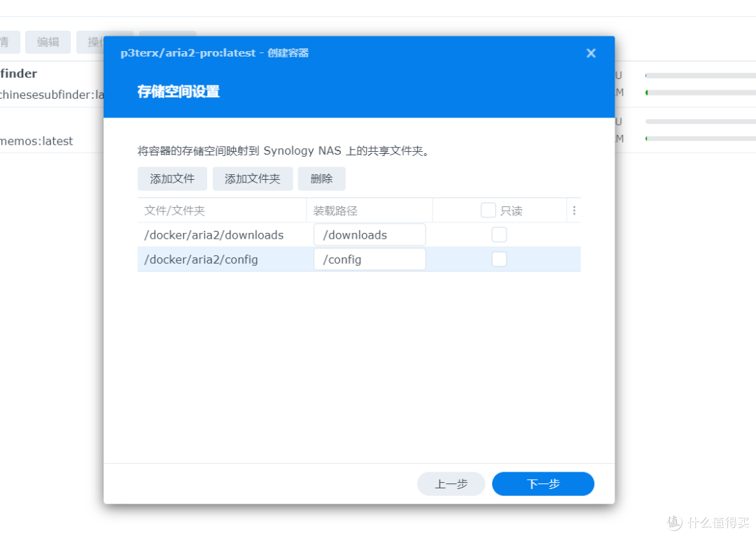Click the 添加文件 button
This screenshot has height=538, width=756.
click(x=172, y=178)
